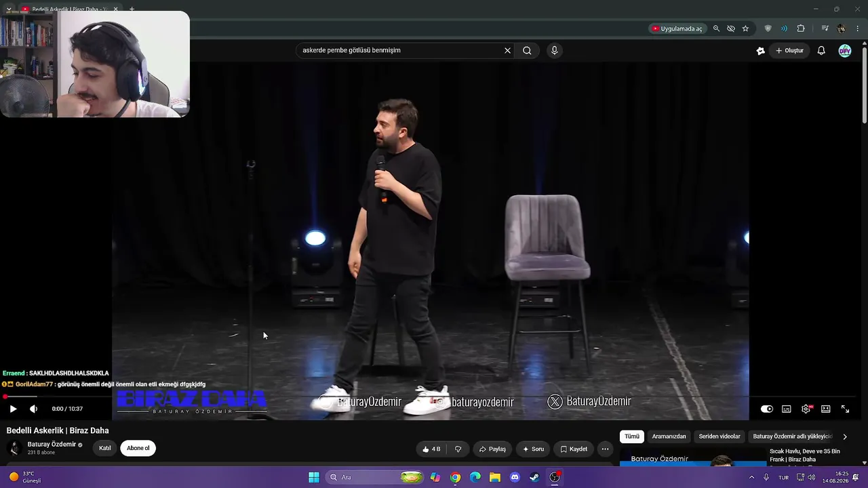Like the video with thumbs up
The width and height of the screenshot is (868, 488).
(431, 449)
